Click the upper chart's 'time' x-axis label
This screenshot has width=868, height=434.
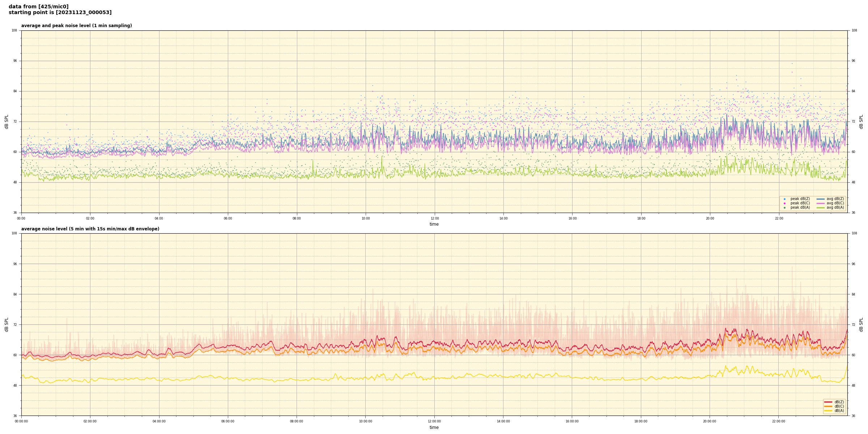[x=434, y=224]
